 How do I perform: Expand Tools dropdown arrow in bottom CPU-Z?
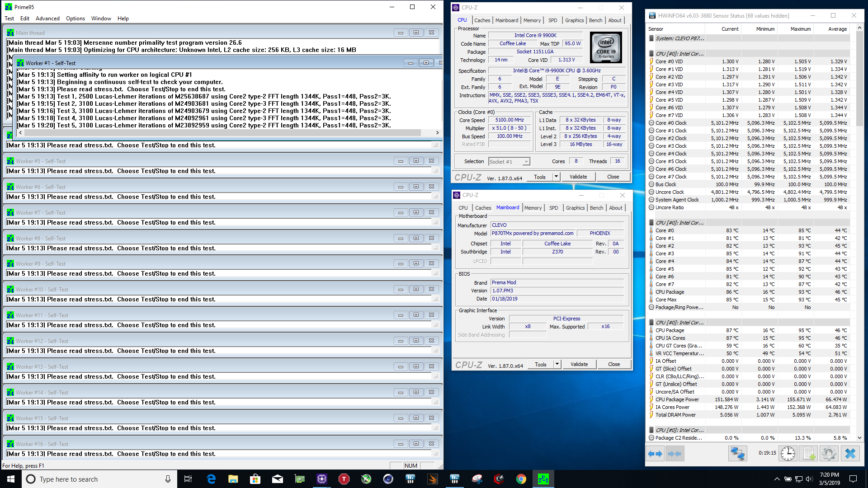(557, 364)
